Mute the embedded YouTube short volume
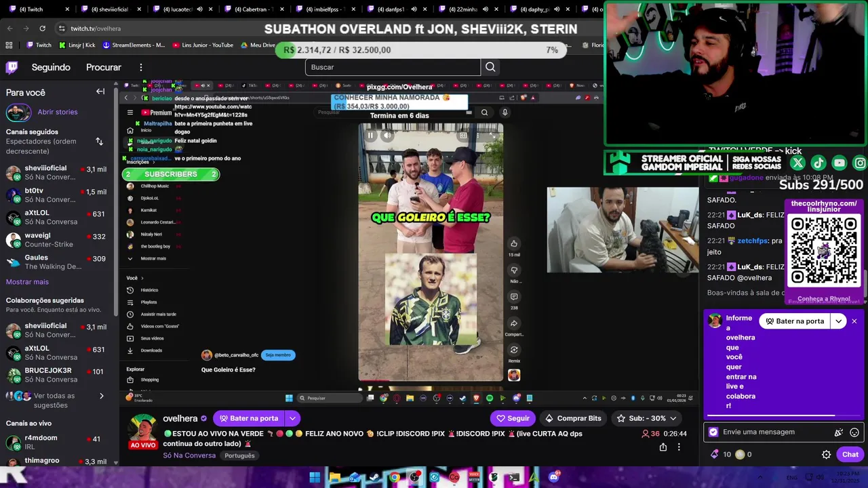 [x=387, y=136]
